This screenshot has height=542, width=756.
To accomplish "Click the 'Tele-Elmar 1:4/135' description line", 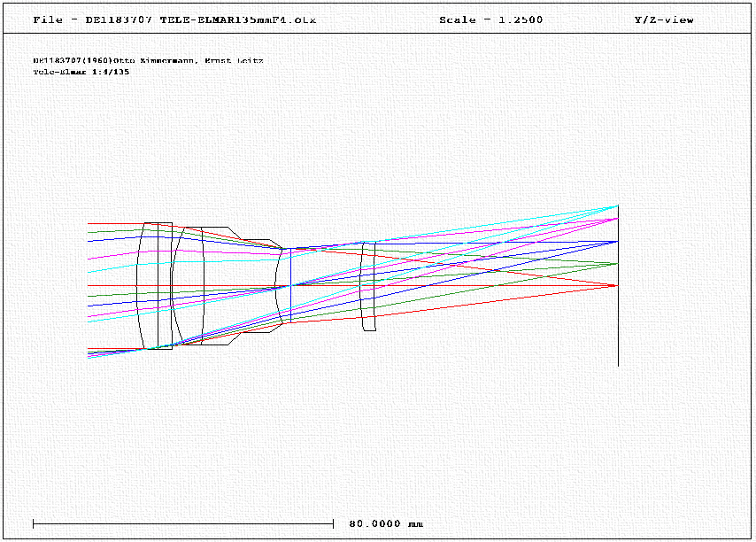I will [x=81, y=72].
